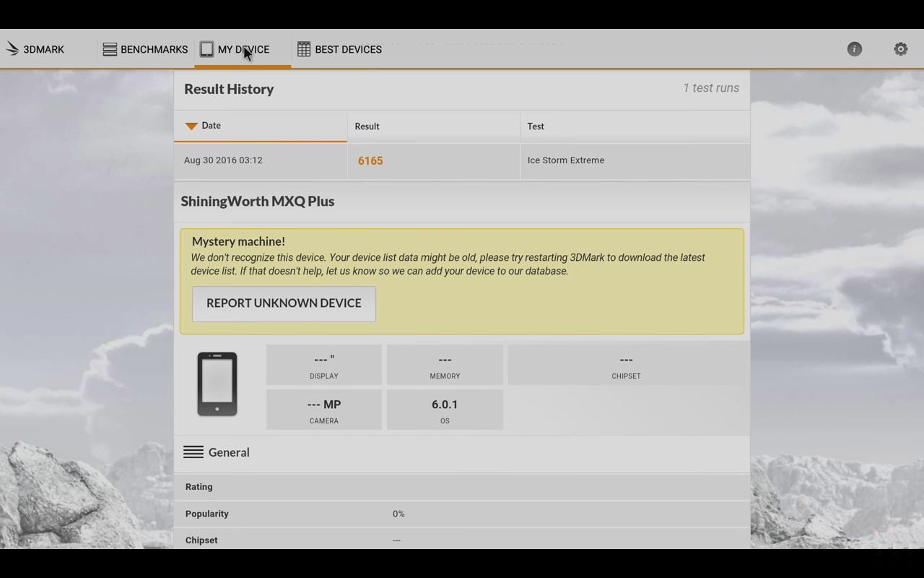Open settings via the gear icon

click(x=901, y=49)
